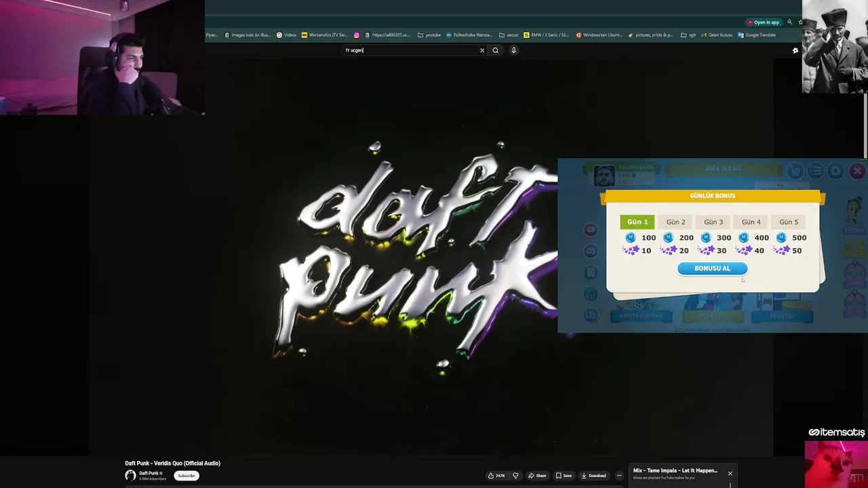The width and height of the screenshot is (868, 488).
Task: Open the Windows'tan Ubunt... bookmark
Action: coord(599,35)
